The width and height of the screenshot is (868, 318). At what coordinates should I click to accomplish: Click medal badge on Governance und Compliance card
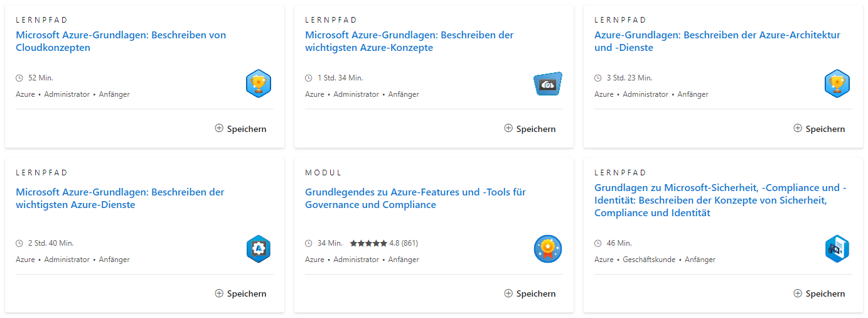tap(547, 249)
